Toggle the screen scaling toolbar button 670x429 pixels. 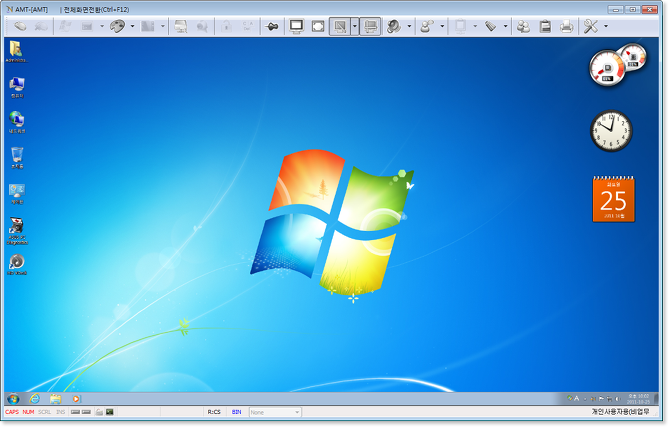[x=340, y=26]
